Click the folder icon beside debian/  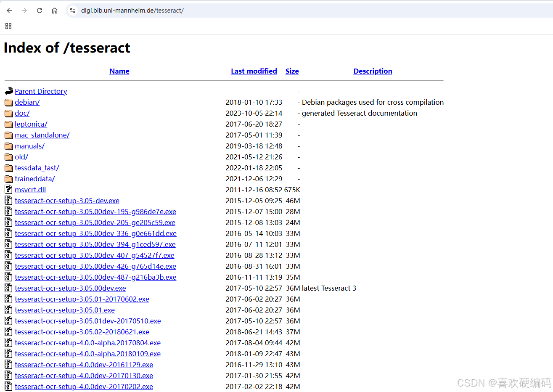click(9, 102)
